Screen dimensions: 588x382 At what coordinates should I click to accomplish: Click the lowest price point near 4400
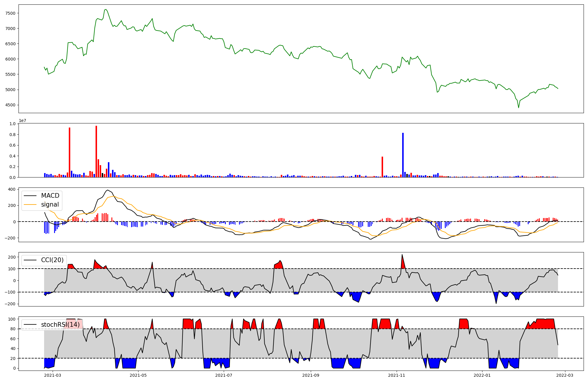point(519,108)
